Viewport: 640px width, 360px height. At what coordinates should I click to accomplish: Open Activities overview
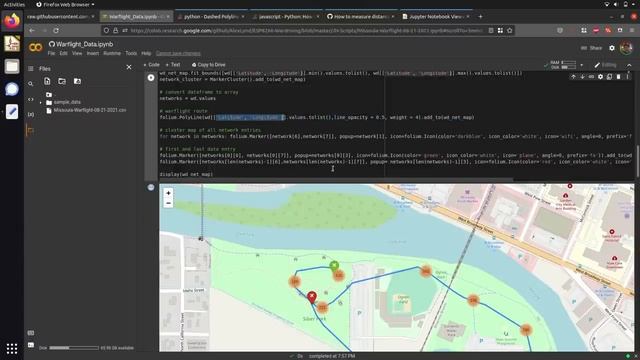click(x=14, y=4)
